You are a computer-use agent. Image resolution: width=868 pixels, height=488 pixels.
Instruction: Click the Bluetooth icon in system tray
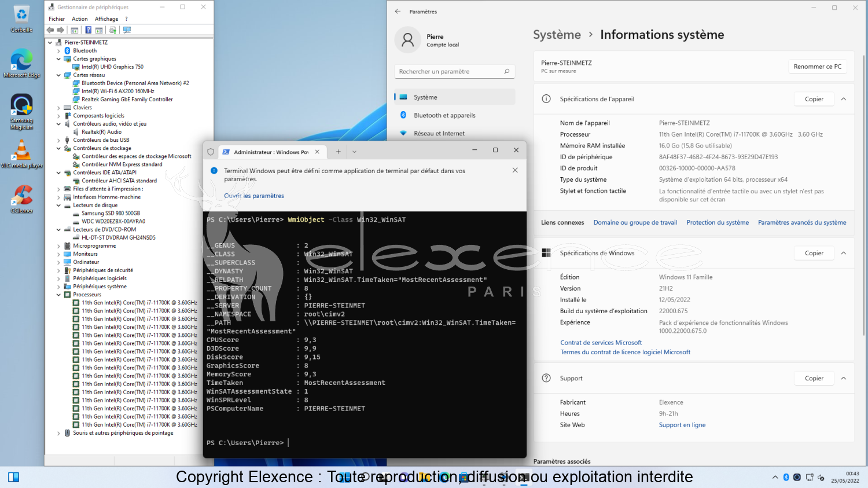point(786,477)
